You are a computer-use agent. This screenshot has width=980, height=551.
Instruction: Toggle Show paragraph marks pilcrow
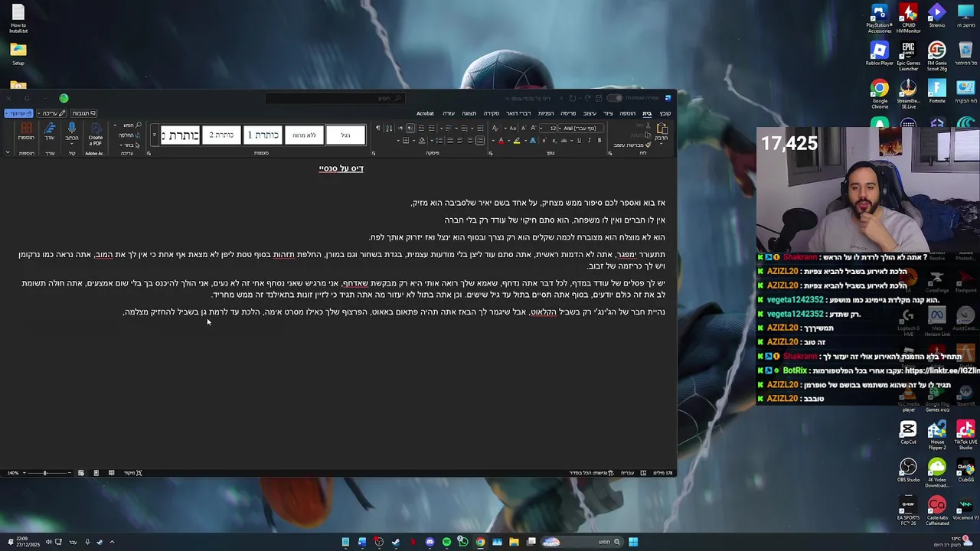click(x=378, y=128)
